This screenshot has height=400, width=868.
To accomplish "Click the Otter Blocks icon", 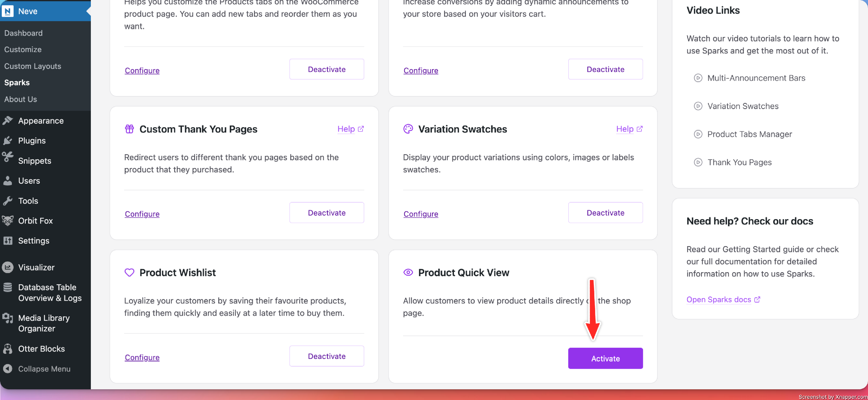I will pos(8,349).
